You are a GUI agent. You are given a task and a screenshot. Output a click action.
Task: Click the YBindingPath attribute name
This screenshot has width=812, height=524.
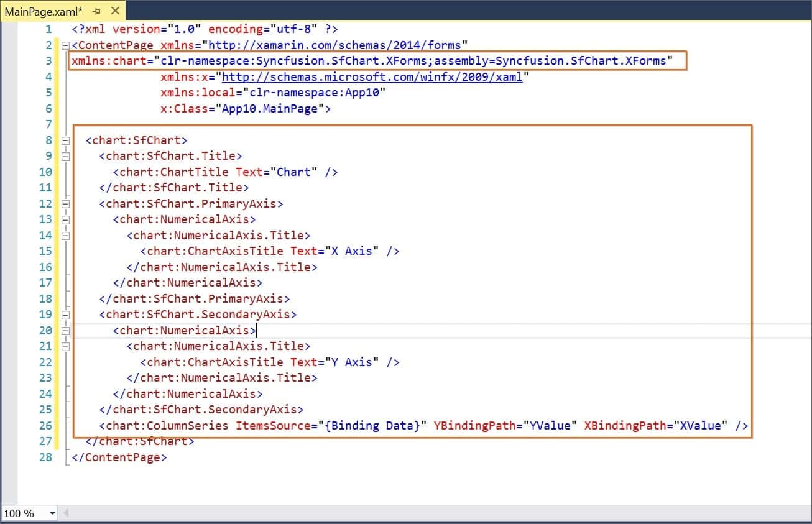click(x=475, y=426)
